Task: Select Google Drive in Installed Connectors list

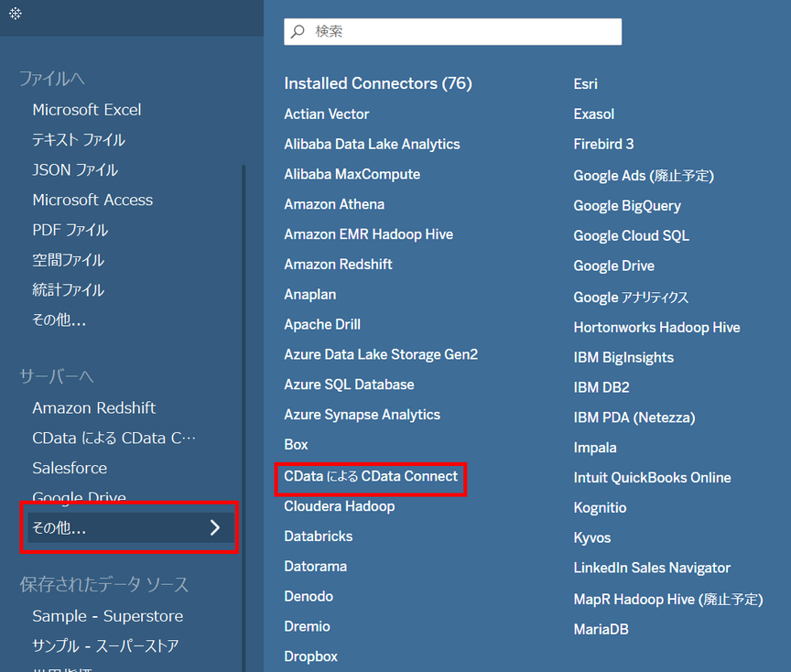Action: [x=614, y=266]
